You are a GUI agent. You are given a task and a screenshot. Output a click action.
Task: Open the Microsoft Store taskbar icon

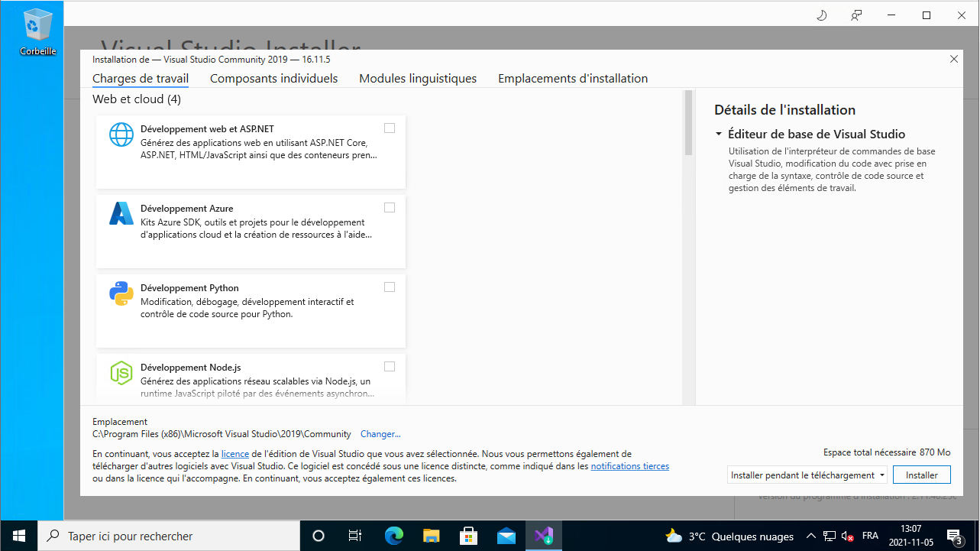coord(469,536)
